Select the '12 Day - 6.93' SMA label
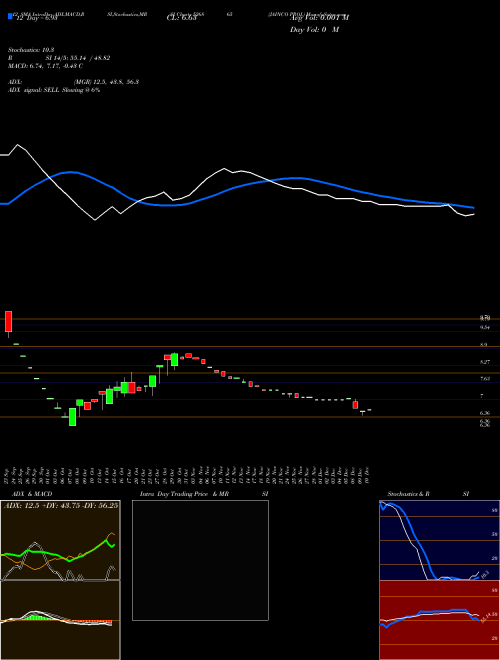 point(36,19)
